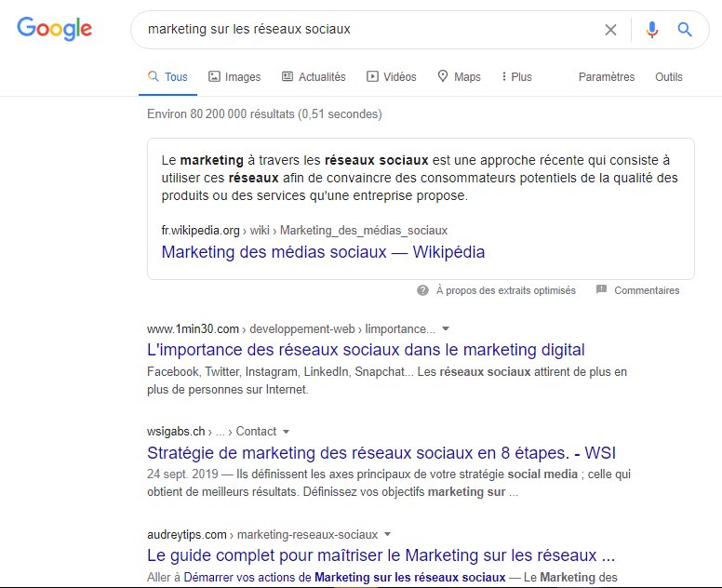722x588 pixels.
Task: Click the Google logo
Action: tap(54, 29)
